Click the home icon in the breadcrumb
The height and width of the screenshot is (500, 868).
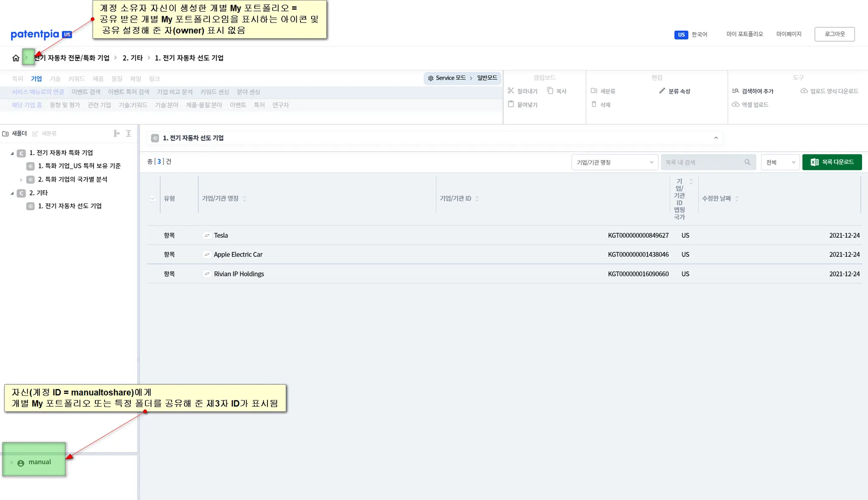(x=16, y=58)
